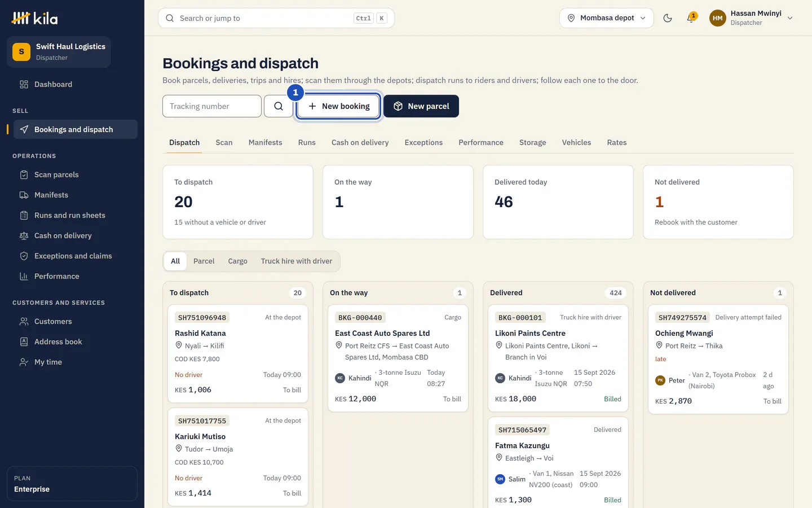The height and width of the screenshot is (508, 812).
Task: Open the Cash on delivery tab
Action: pyautogui.click(x=360, y=143)
